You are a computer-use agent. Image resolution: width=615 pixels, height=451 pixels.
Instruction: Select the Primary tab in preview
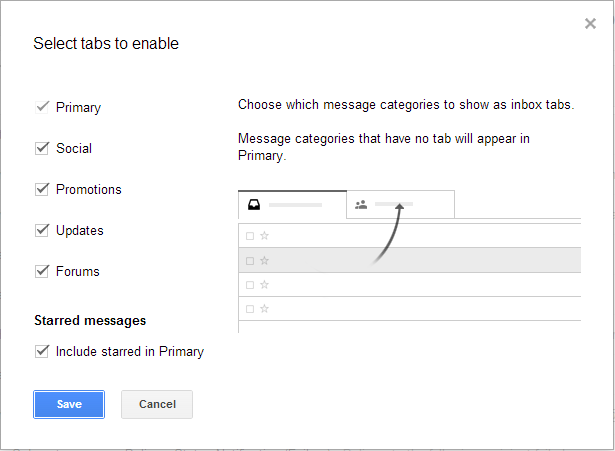293,205
